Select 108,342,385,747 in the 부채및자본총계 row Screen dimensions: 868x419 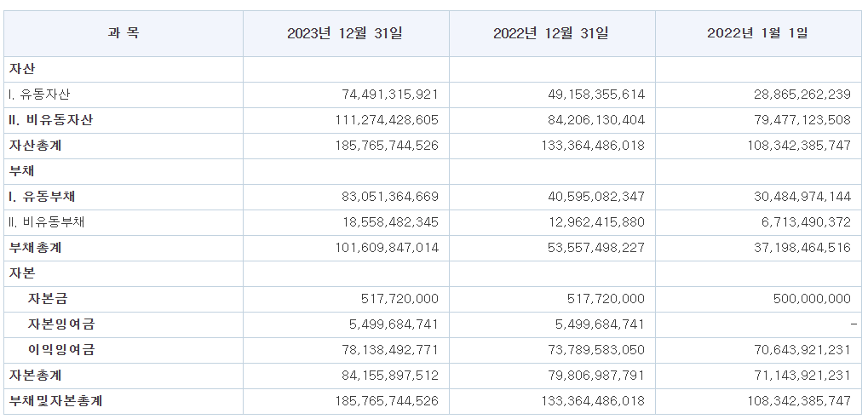coord(799,401)
